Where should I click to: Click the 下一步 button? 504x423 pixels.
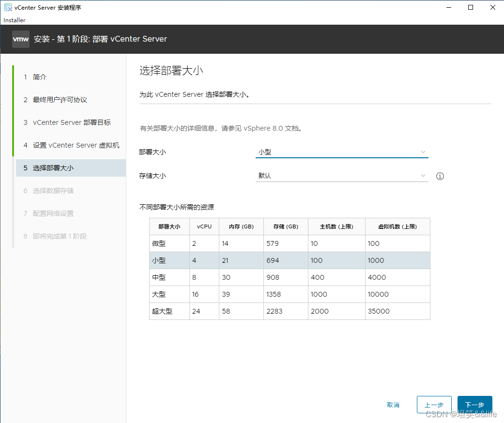tap(475, 405)
